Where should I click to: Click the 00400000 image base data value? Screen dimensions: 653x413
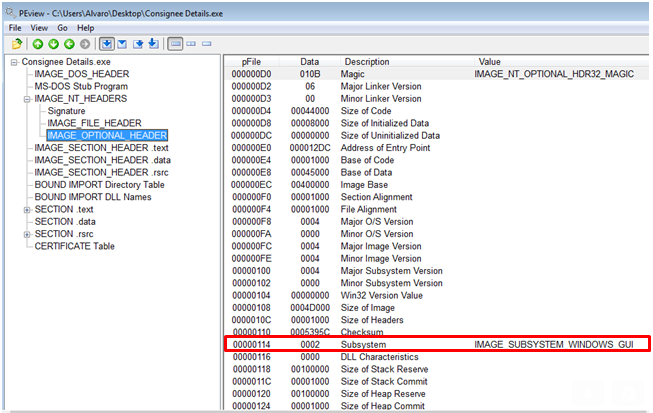click(x=310, y=185)
